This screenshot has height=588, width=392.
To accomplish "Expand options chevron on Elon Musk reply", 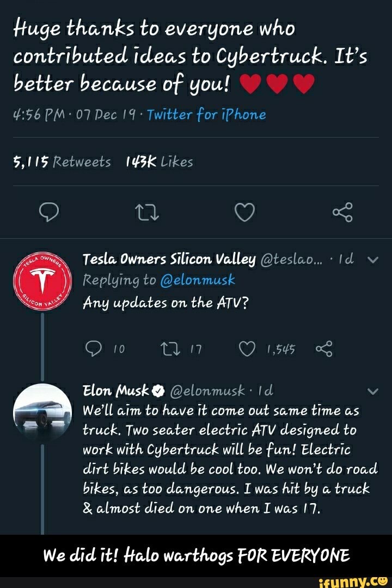I will [373, 391].
